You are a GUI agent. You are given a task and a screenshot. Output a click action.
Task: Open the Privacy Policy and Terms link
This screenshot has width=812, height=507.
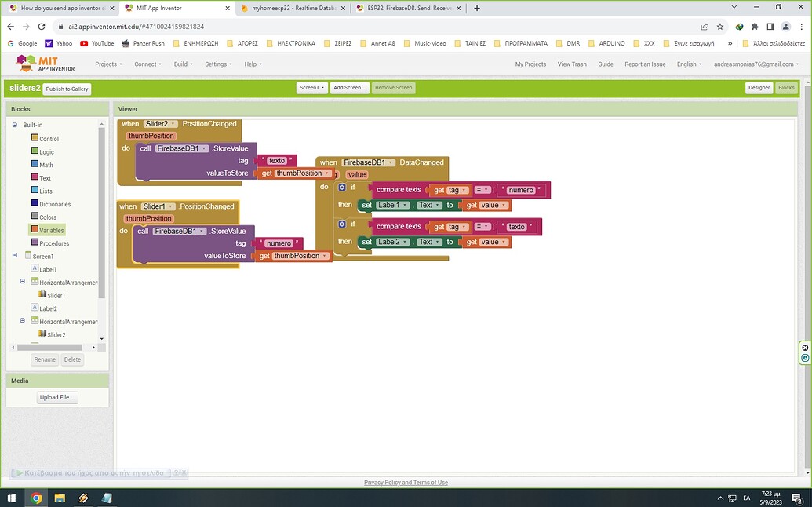(406, 482)
